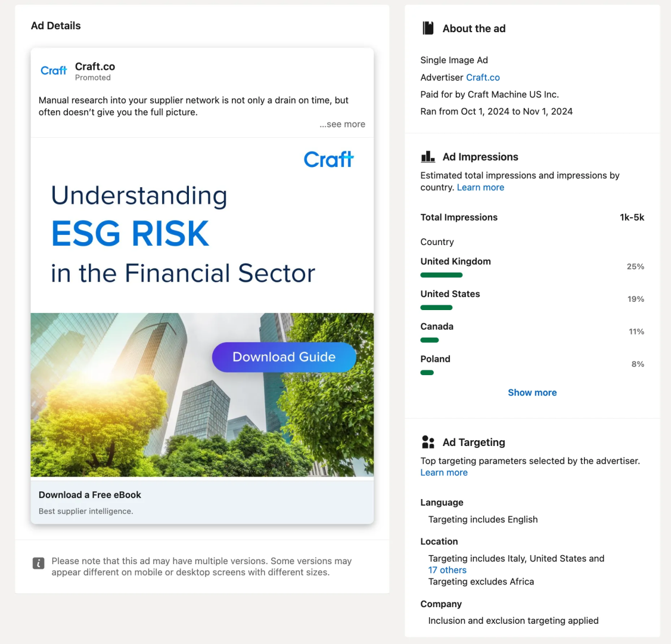Click the skyscrapers and trees ad image
The image size is (671, 644).
click(x=202, y=395)
